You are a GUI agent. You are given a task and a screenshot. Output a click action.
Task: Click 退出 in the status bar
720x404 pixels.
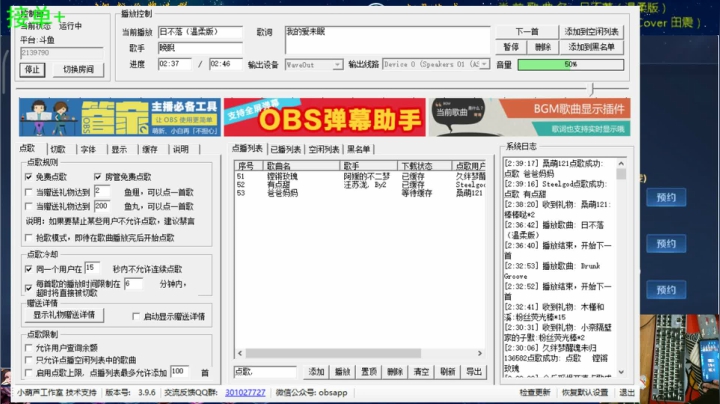627,393
